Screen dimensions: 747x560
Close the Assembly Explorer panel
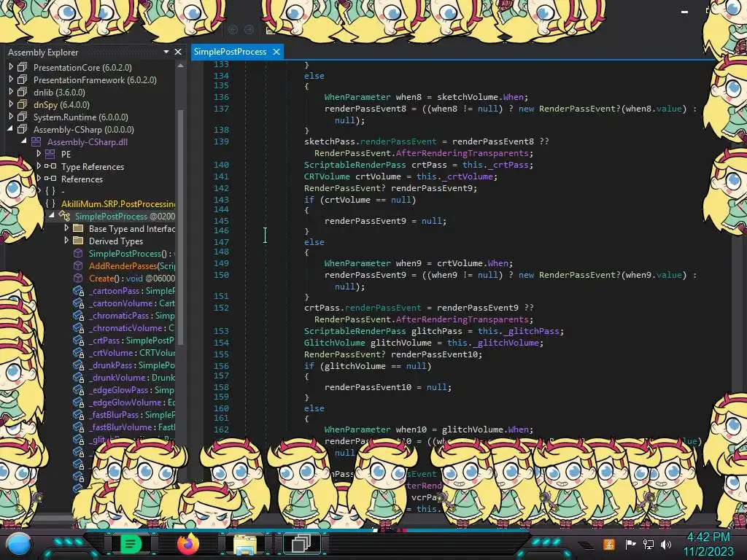tap(178, 52)
